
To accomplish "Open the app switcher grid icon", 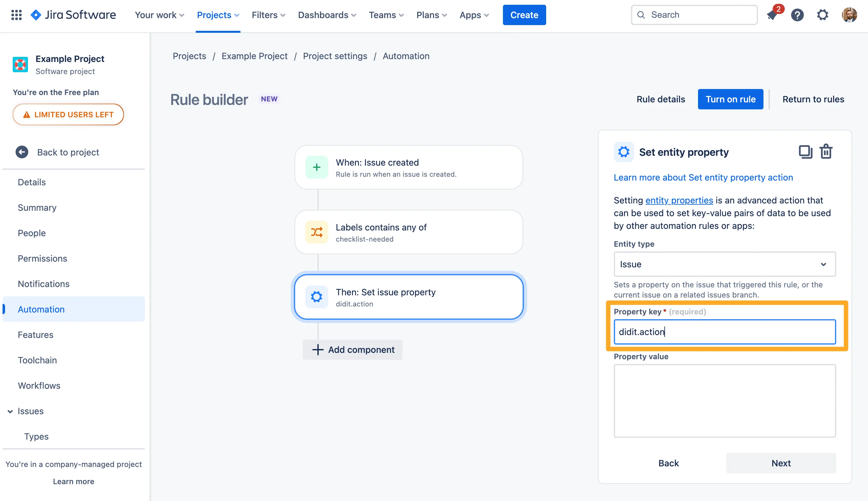I will point(16,15).
